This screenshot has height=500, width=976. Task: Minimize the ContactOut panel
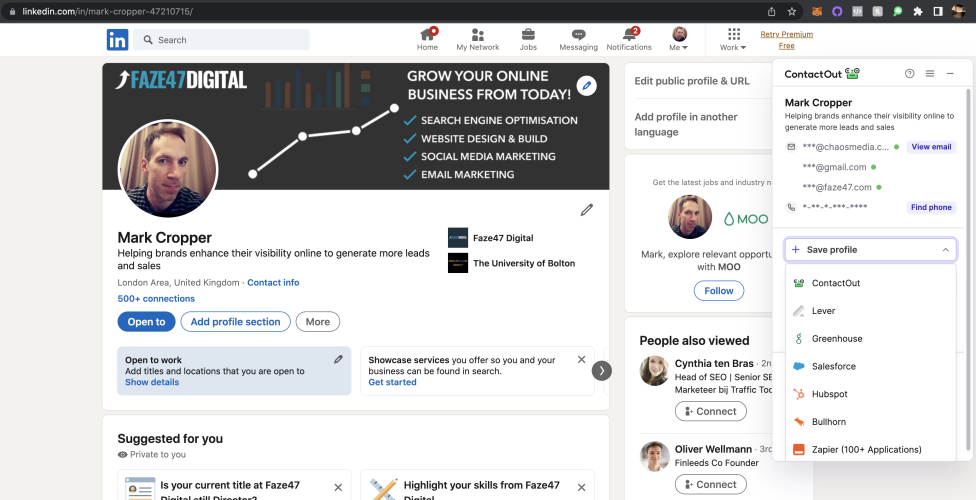click(x=950, y=73)
